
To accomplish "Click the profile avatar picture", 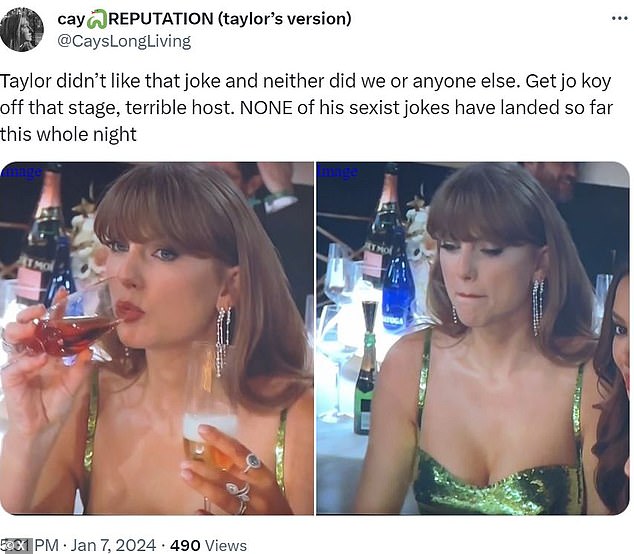I will coord(22,29).
